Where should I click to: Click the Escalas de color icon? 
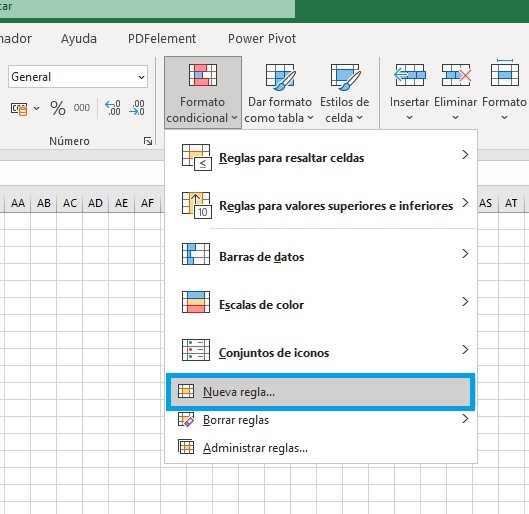(196, 302)
